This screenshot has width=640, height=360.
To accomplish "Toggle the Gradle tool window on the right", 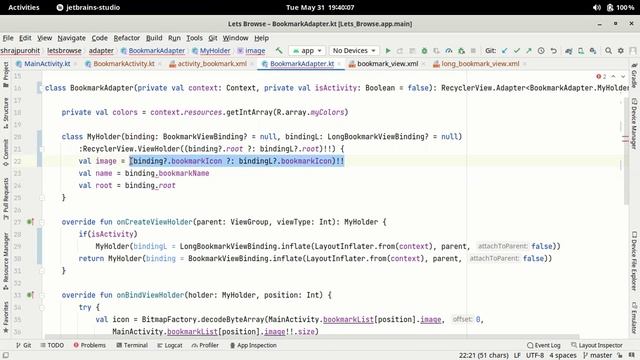I will coord(634,76).
